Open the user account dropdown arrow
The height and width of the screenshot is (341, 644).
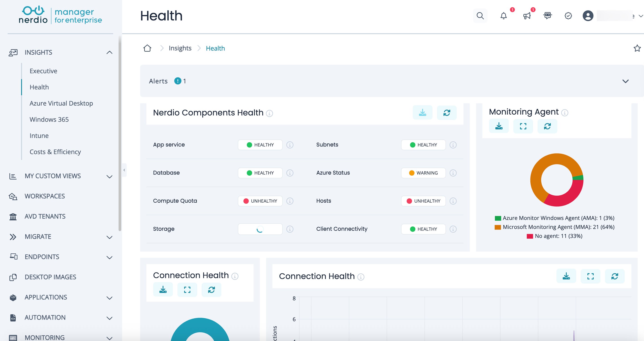tap(640, 16)
